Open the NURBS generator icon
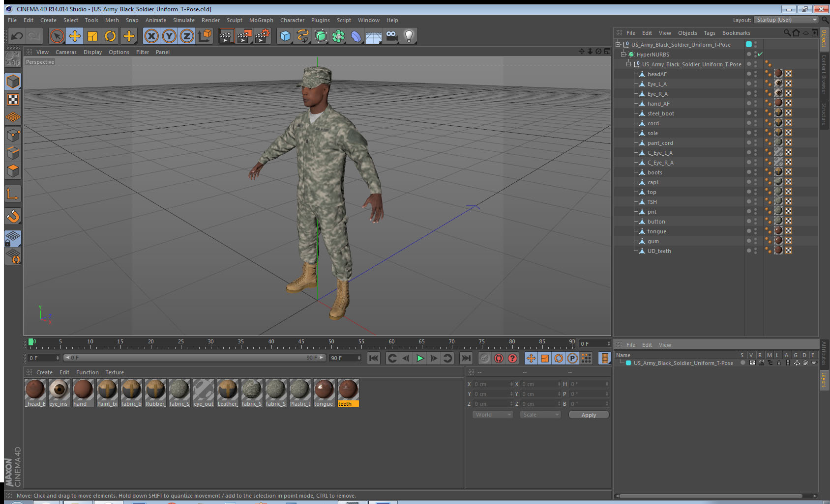The image size is (830, 504). pyautogui.click(x=321, y=36)
